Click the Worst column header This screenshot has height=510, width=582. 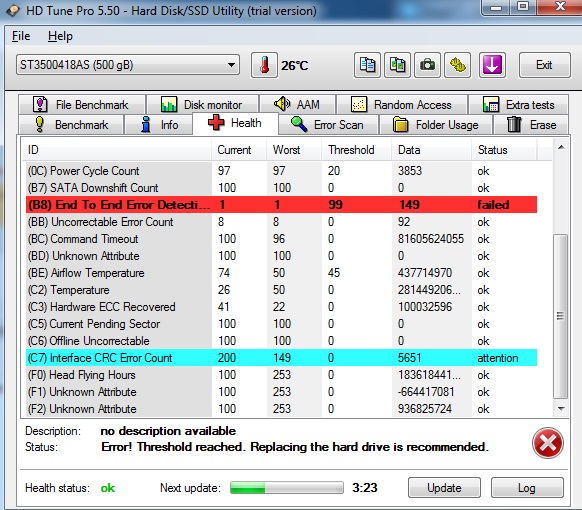point(294,150)
